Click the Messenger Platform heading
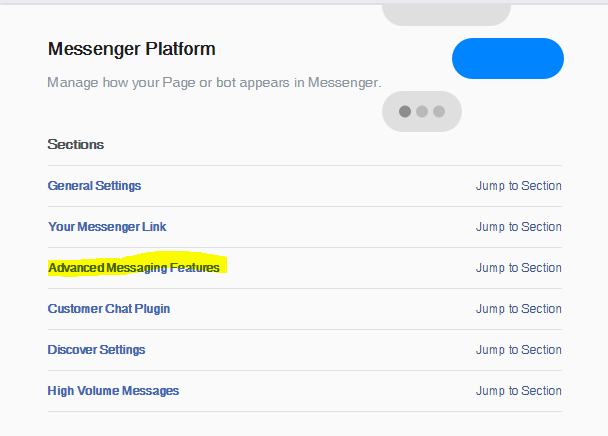Image resolution: width=608 pixels, height=436 pixels. coord(132,49)
